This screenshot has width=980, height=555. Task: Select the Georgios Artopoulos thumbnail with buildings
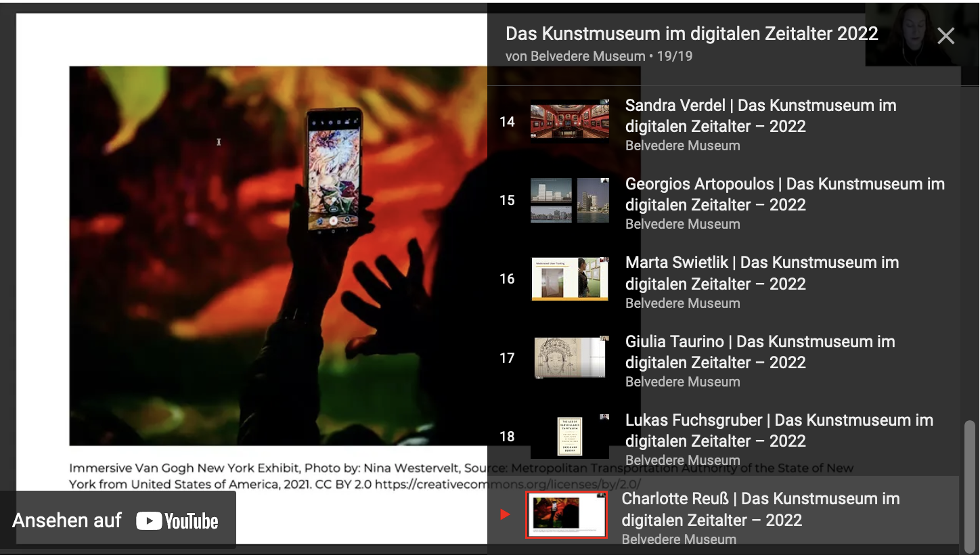pyautogui.click(x=569, y=200)
